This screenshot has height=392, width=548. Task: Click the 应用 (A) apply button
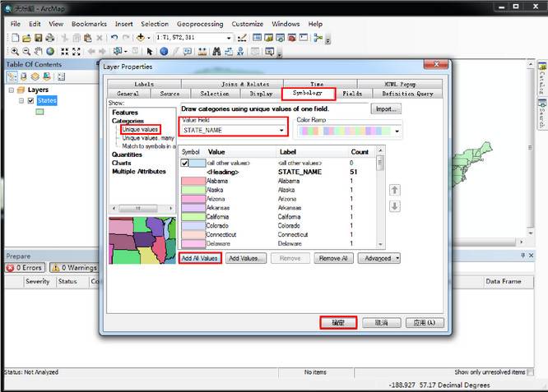pyautogui.click(x=425, y=322)
